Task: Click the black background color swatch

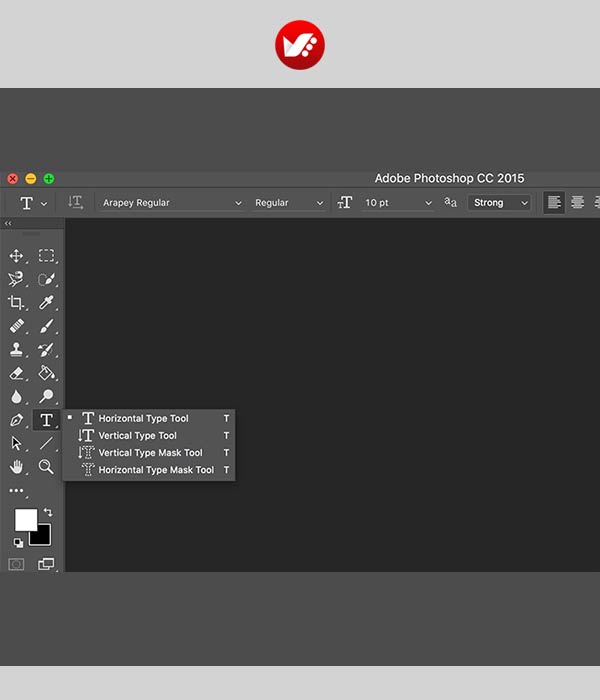Action: [x=43, y=538]
